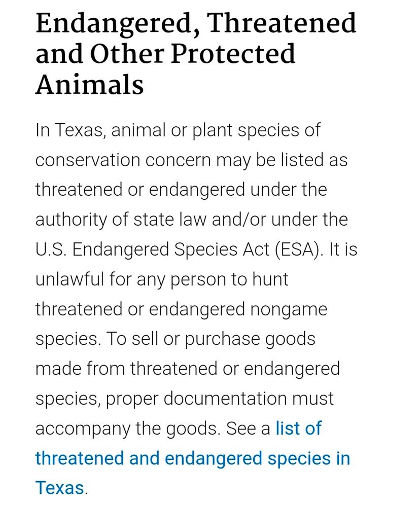Click the "threatened or endangered under the" line

pyautogui.click(x=181, y=190)
